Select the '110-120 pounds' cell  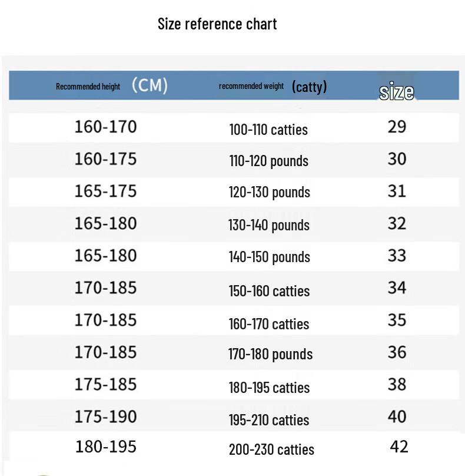coord(269,161)
